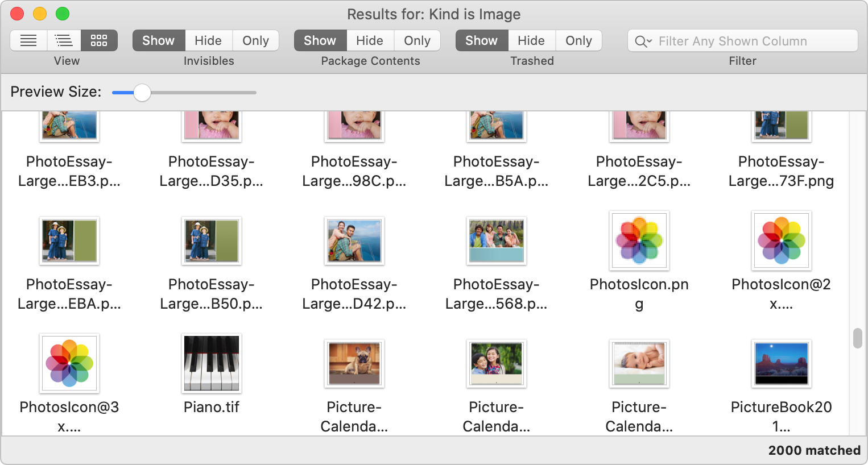This screenshot has width=868, height=465.
Task: Set Trashed to Only
Action: (x=578, y=41)
